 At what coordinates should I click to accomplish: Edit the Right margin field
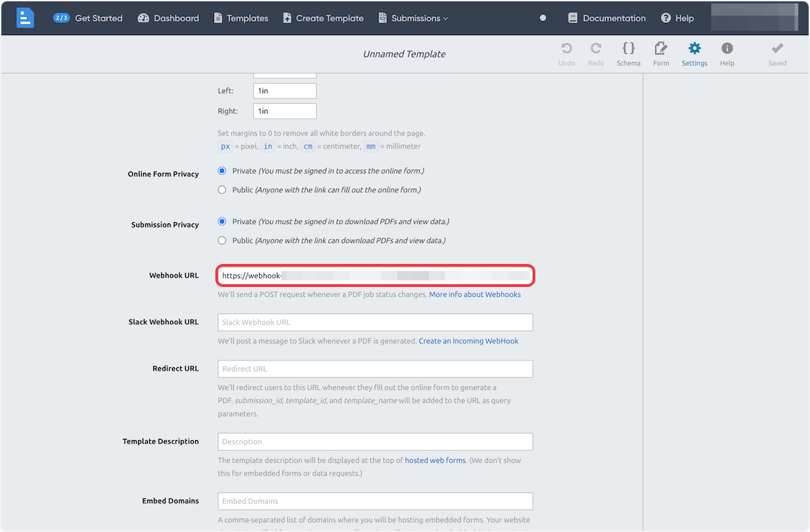click(285, 111)
